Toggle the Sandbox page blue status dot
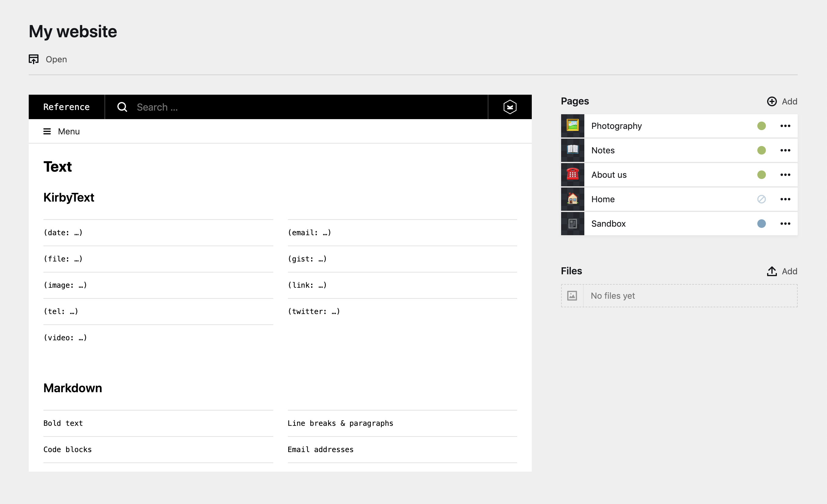The width and height of the screenshot is (827, 504). [x=761, y=224]
